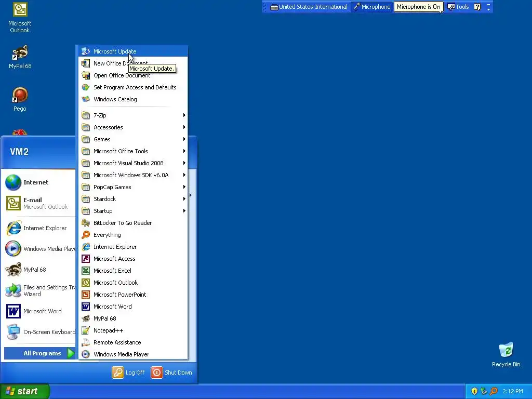Expand Microsoft Windows SDK v6.0A submenu

(x=133, y=175)
